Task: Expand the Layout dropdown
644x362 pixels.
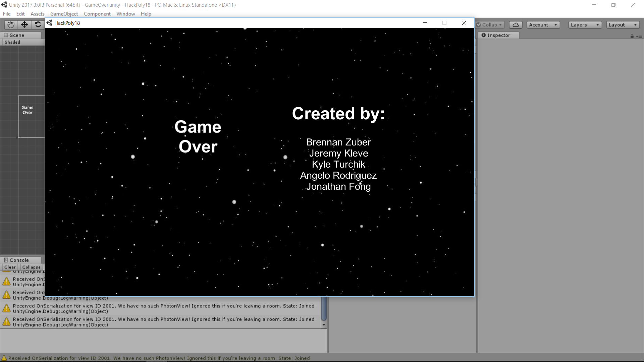Action: click(x=623, y=25)
